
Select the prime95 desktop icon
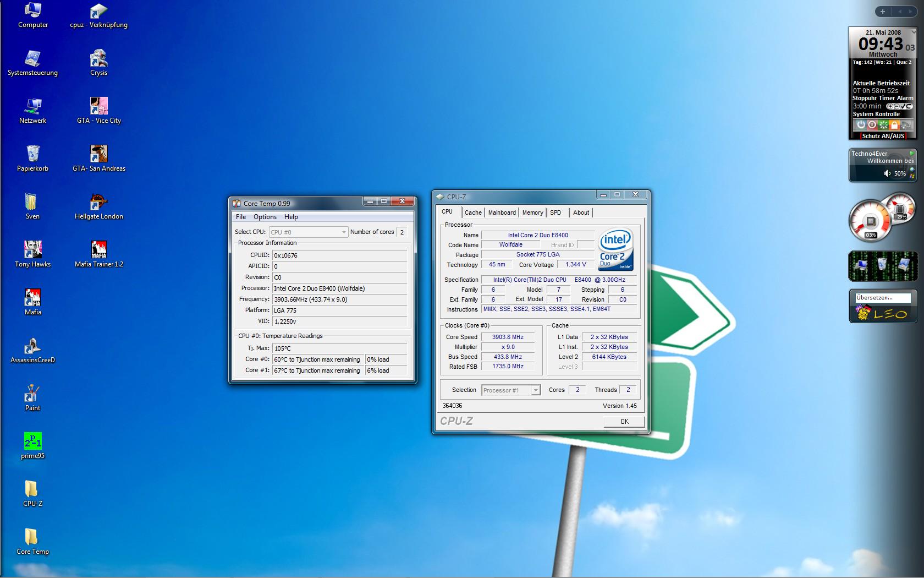tap(32, 446)
